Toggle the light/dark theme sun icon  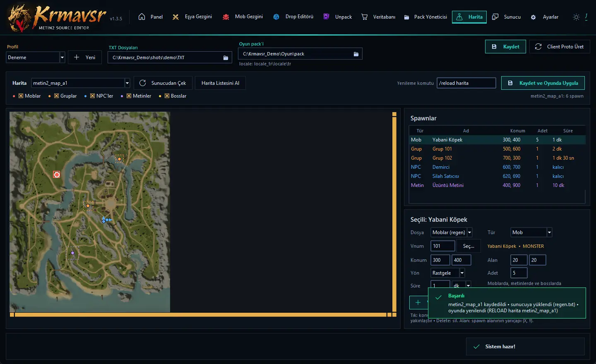tap(576, 17)
